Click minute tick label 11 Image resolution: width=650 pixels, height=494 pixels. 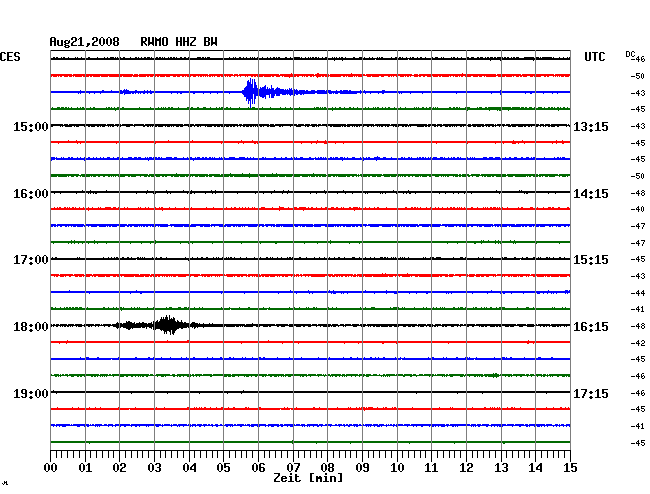coord(431,467)
